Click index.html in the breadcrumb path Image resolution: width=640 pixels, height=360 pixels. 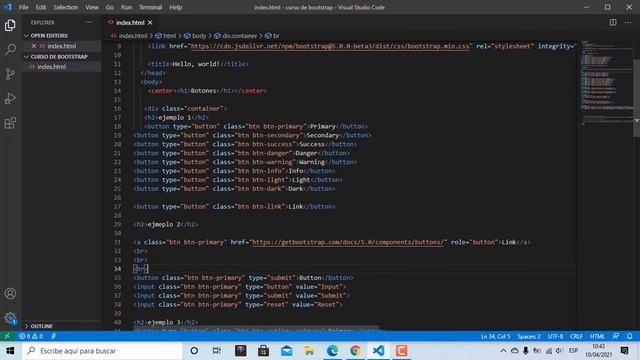(x=133, y=36)
